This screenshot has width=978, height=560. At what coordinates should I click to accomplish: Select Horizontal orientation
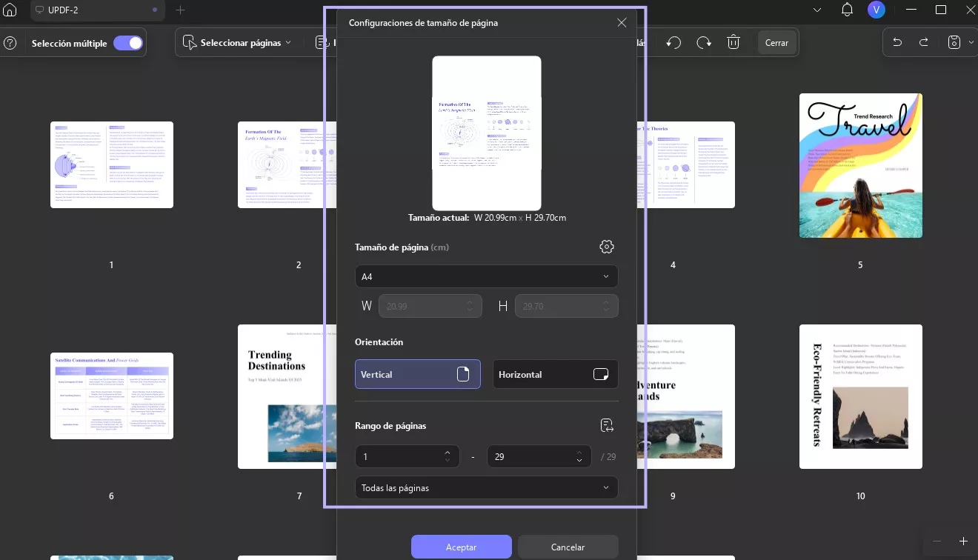coord(555,374)
